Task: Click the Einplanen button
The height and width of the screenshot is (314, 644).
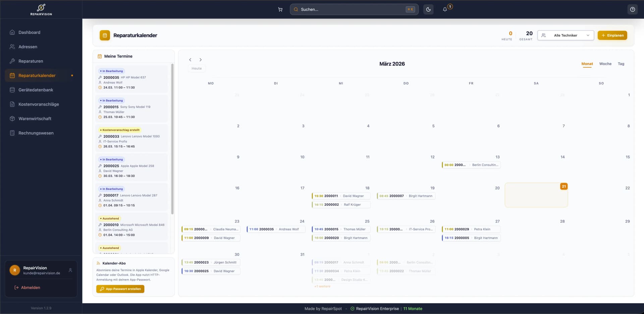Action: tap(612, 35)
